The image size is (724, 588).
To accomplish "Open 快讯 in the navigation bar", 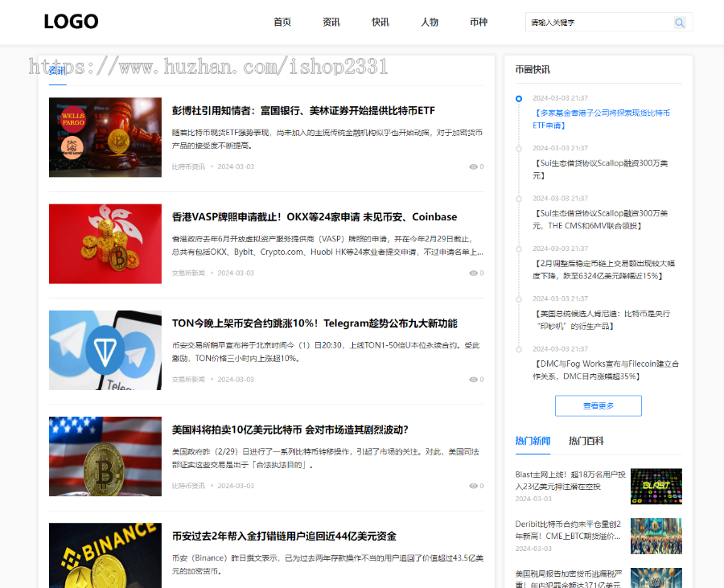I will pyautogui.click(x=381, y=23).
